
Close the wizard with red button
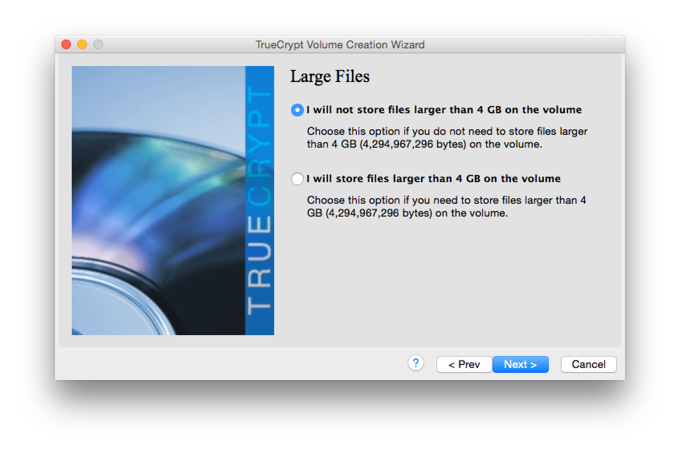(66, 44)
